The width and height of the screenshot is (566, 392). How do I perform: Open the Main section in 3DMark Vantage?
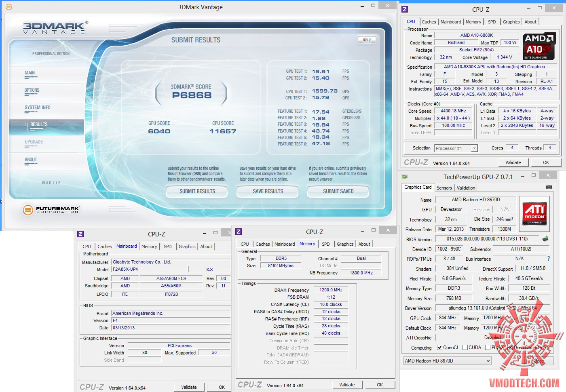coord(30,73)
